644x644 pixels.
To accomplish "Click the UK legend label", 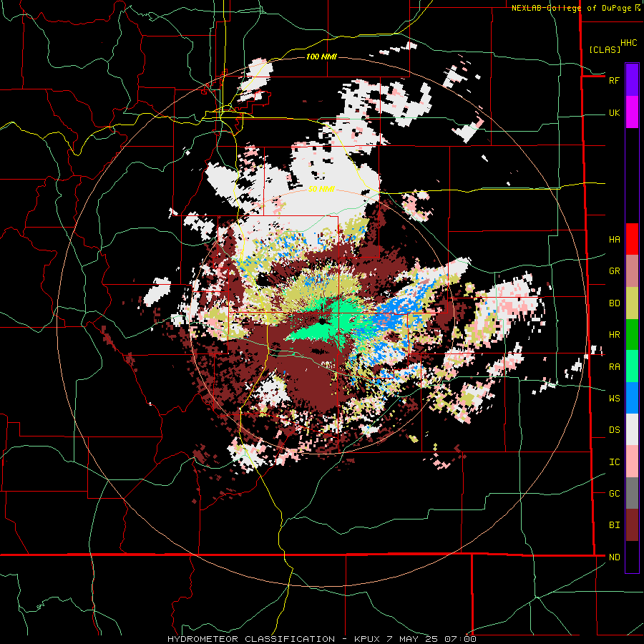I will click(614, 113).
